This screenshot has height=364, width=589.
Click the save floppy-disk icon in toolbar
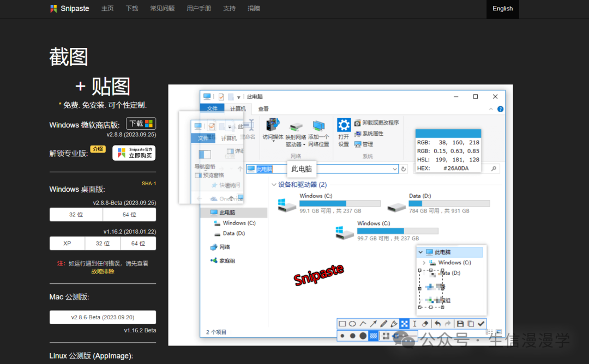tap(460, 324)
